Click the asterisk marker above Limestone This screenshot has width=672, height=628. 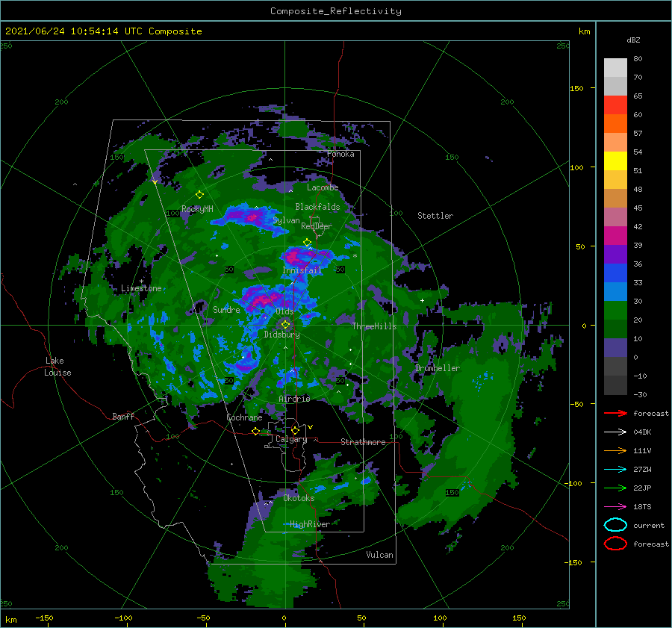click(141, 282)
